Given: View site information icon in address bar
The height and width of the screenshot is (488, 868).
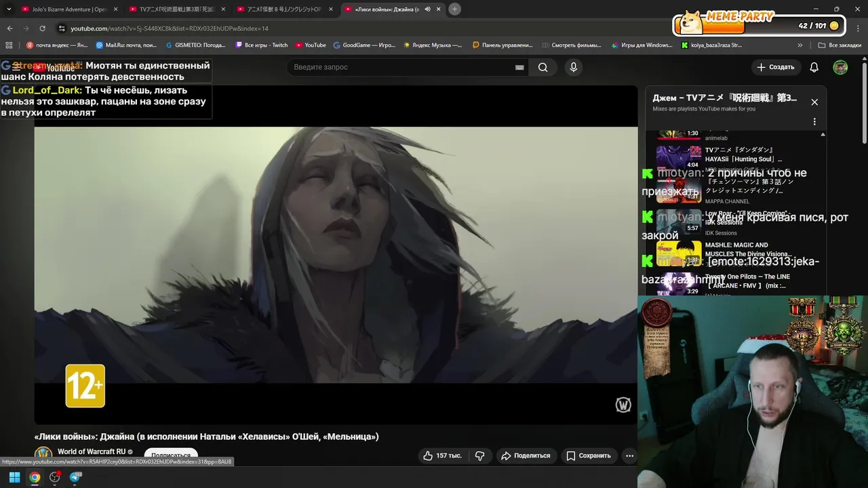Looking at the screenshot, I should point(62,28).
